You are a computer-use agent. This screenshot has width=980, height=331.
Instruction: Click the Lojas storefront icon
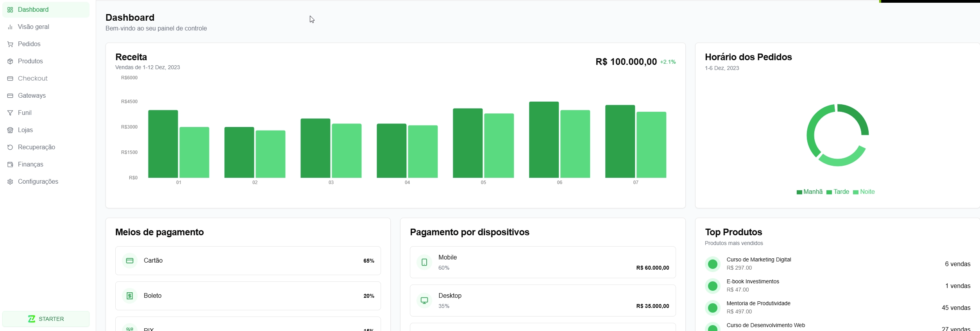pyautogui.click(x=10, y=130)
